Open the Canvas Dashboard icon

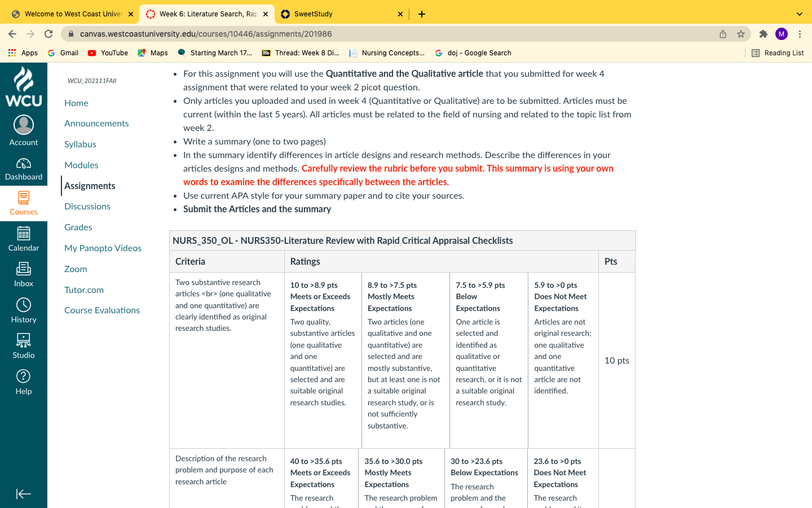(x=24, y=164)
